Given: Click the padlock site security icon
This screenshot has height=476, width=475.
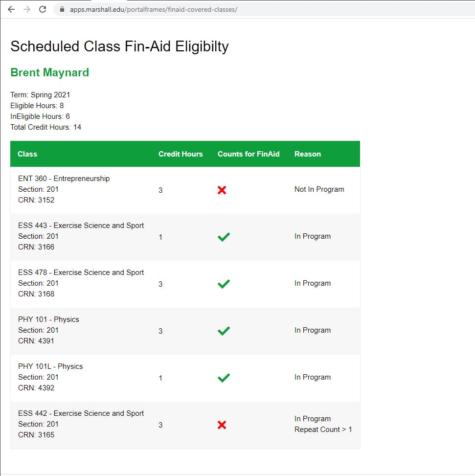Looking at the screenshot, I should pyautogui.click(x=62, y=9).
